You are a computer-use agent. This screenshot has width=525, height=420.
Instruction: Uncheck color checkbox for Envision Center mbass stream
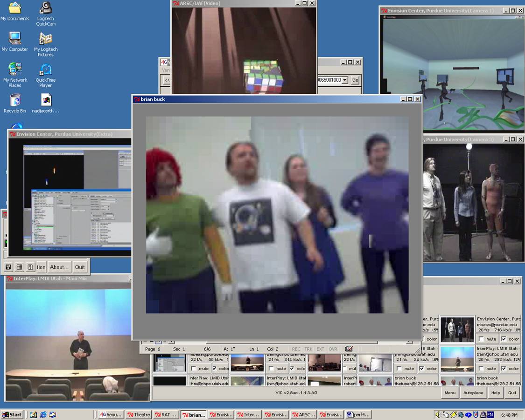503,339
